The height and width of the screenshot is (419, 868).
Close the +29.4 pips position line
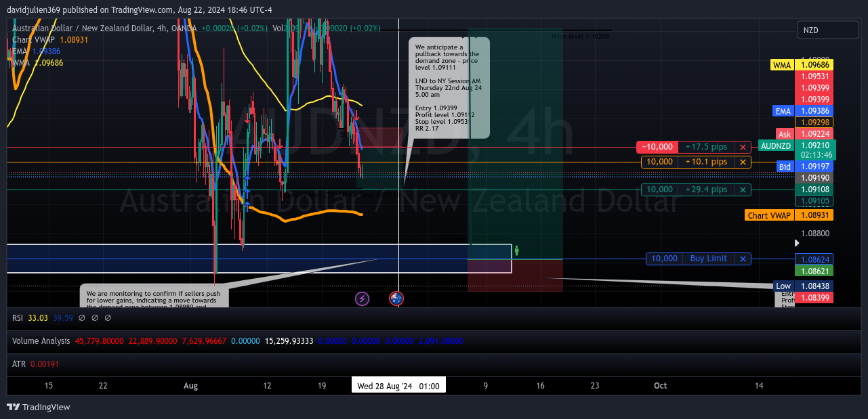pyautogui.click(x=743, y=190)
